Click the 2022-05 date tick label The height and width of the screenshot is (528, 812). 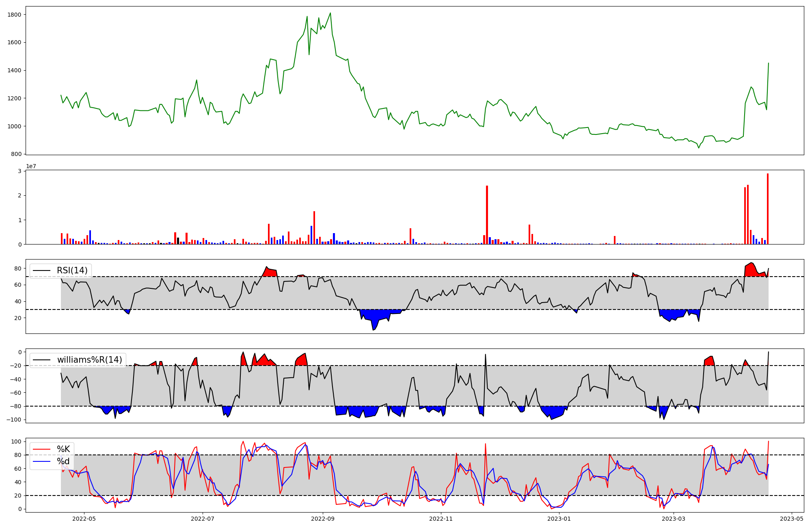[x=84, y=519]
